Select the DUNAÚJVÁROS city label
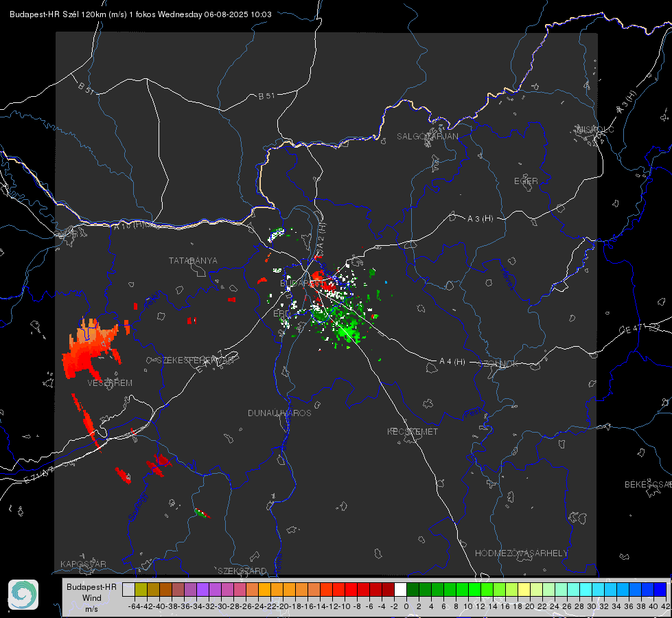Viewport: 672px width, 618px height. (279, 413)
